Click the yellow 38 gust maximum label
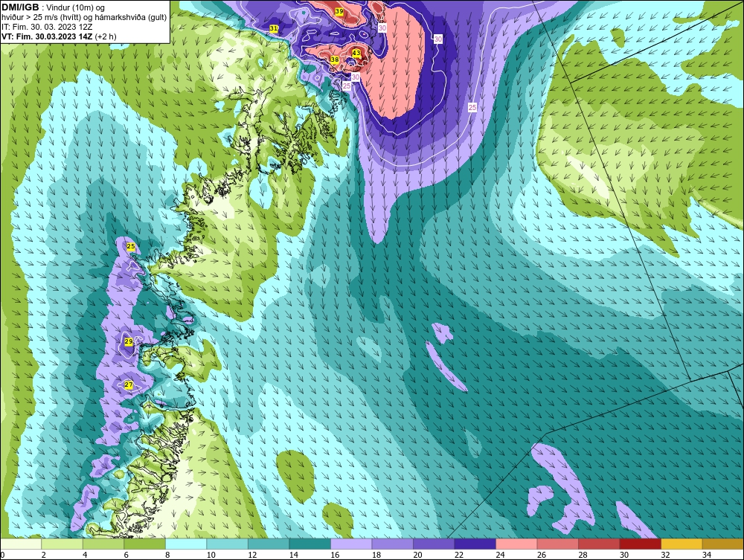Viewport: 744px width, 560px height. point(335,59)
